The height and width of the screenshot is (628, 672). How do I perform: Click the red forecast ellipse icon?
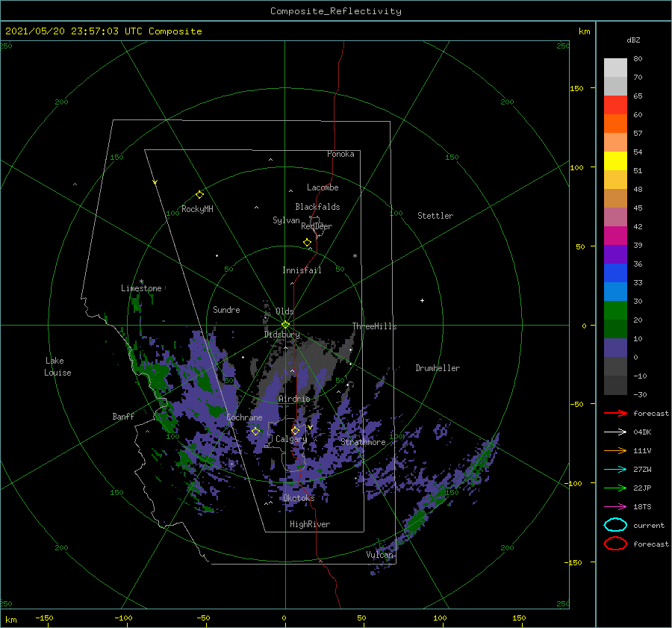pos(615,544)
